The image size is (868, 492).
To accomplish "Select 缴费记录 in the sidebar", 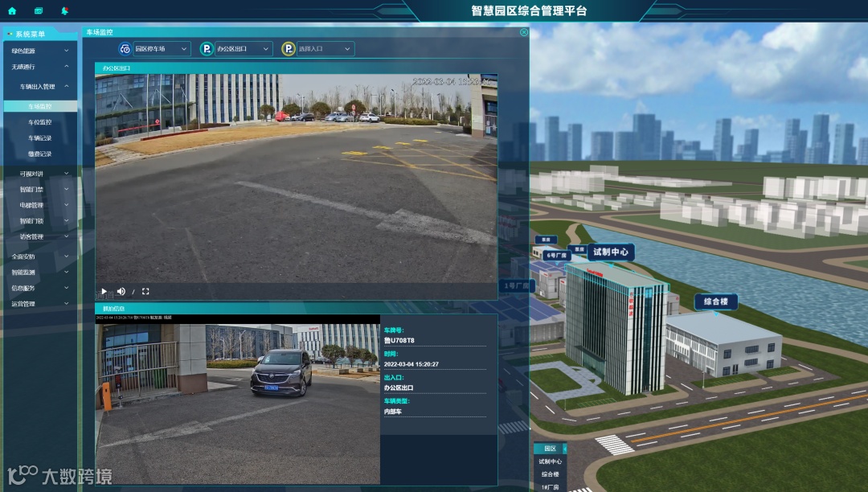I will tap(40, 154).
